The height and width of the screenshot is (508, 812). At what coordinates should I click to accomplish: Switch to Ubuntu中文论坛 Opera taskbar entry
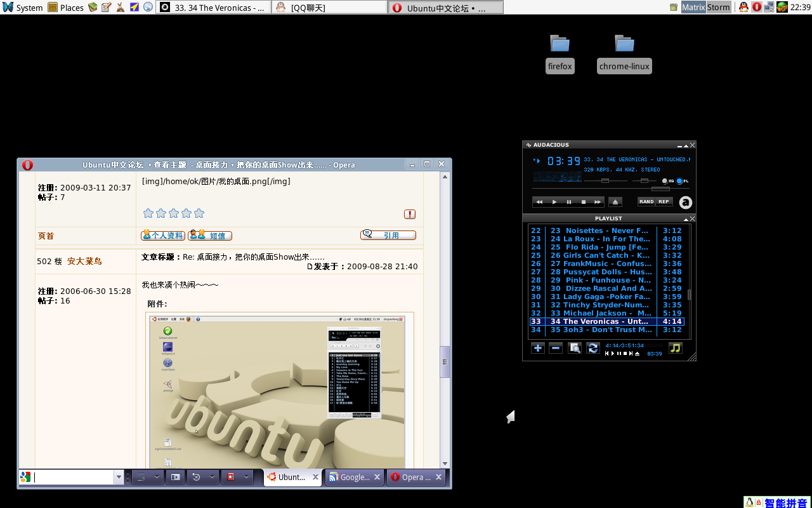445,8
